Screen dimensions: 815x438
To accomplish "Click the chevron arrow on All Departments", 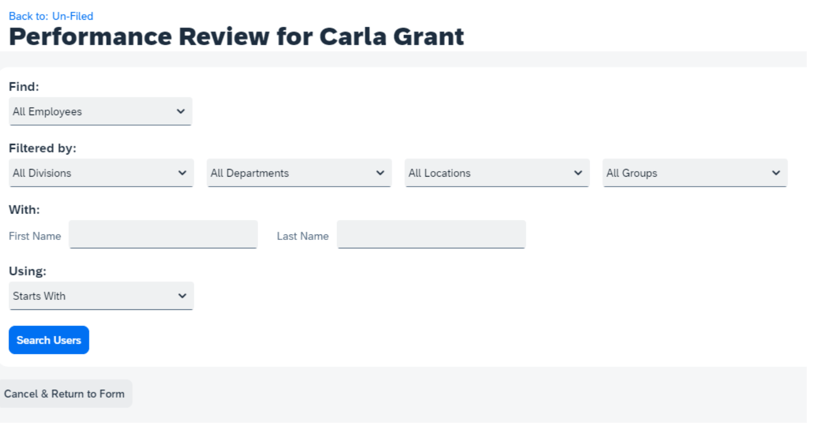I will coord(379,173).
